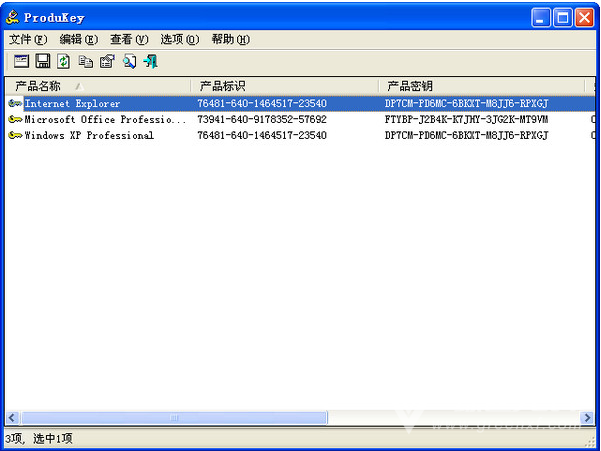This screenshot has height=451, width=601.
Task: Open the 文件(F) menu
Action: click(x=28, y=39)
